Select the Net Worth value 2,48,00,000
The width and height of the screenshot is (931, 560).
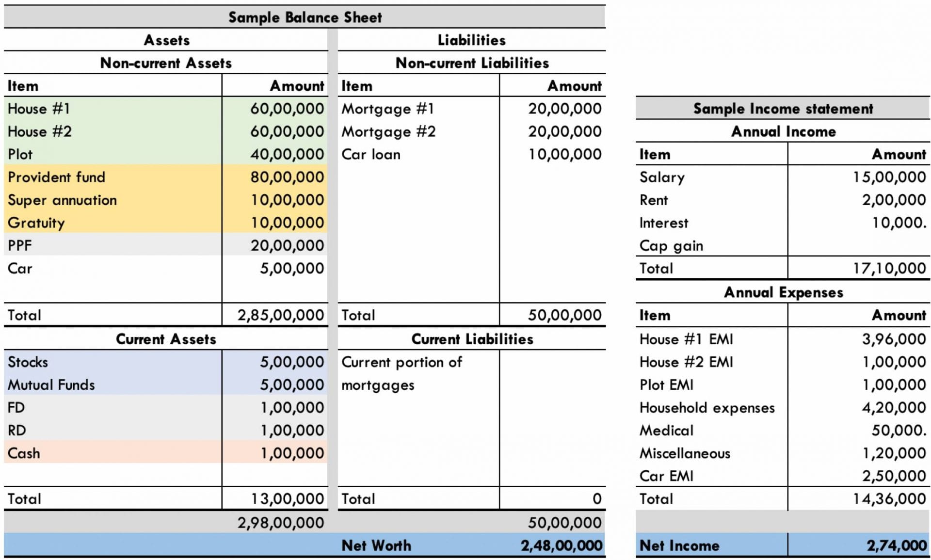tap(562, 545)
